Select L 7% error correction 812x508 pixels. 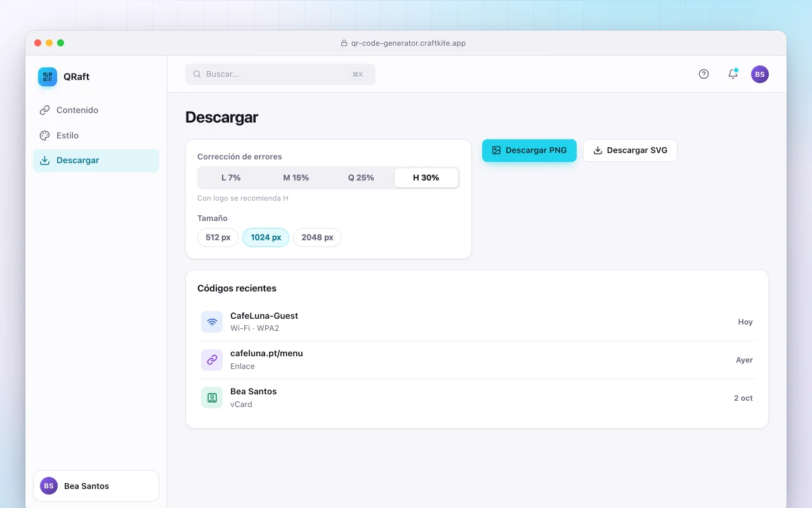tap(231, 178)
